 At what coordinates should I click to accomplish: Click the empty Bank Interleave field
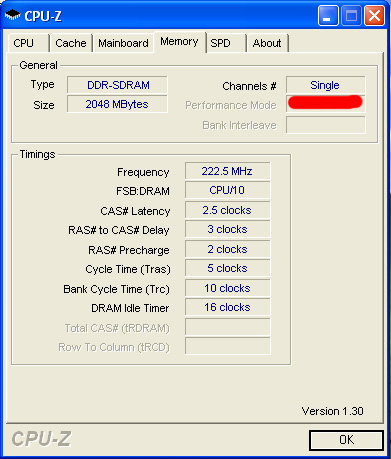[325, 125]
